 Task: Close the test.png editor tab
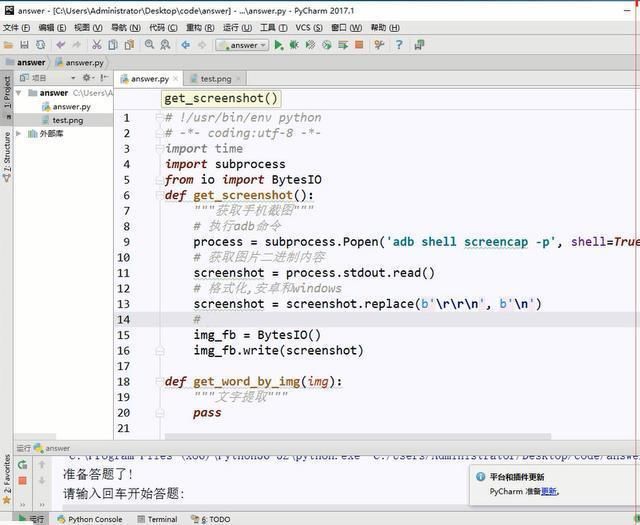(238, 78)
